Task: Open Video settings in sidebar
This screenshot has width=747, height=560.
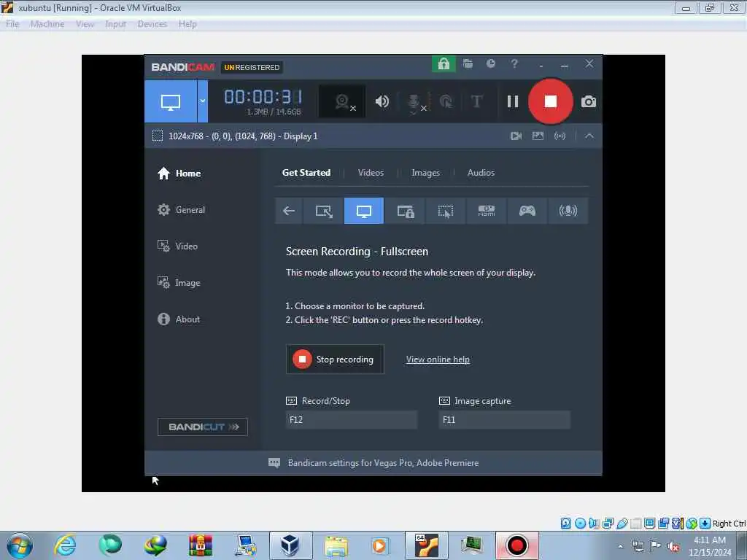Action: [177, 246]
